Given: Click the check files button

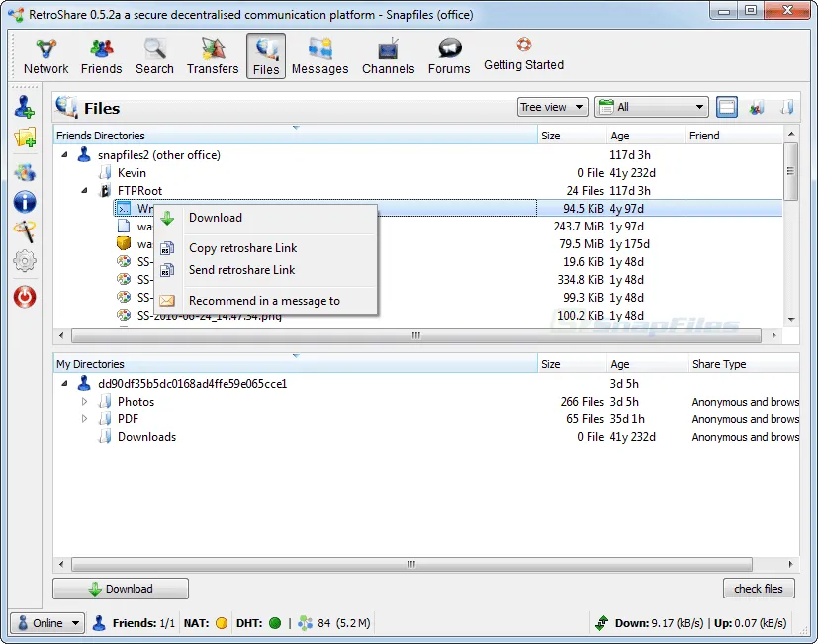Looking at the screenshot, I should click(x=759, y=589).
